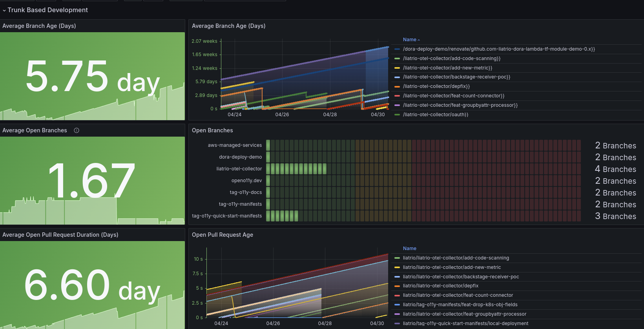Click color swatch for local-deployment series
Screen dimensions: 644x329
397,324
